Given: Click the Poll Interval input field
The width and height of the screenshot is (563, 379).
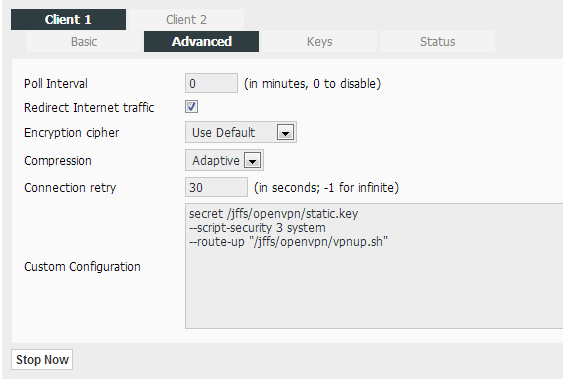Looking at the screenshot, I should (211, 83).
